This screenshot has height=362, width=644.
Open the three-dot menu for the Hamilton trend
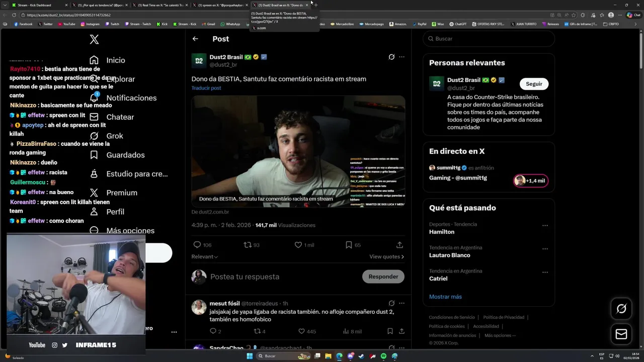click(545, 226)
